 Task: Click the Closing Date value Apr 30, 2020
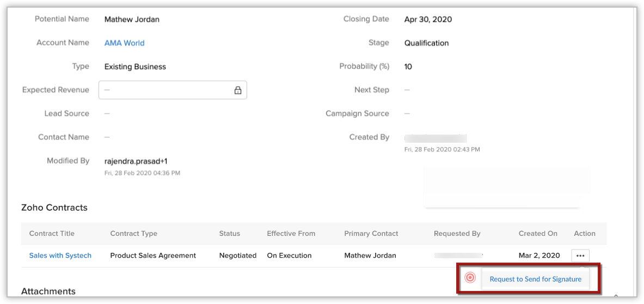click(x=428, y=20)
